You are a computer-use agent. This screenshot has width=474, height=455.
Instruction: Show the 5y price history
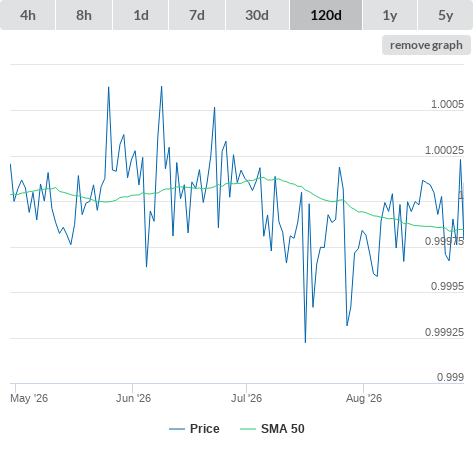446,15
